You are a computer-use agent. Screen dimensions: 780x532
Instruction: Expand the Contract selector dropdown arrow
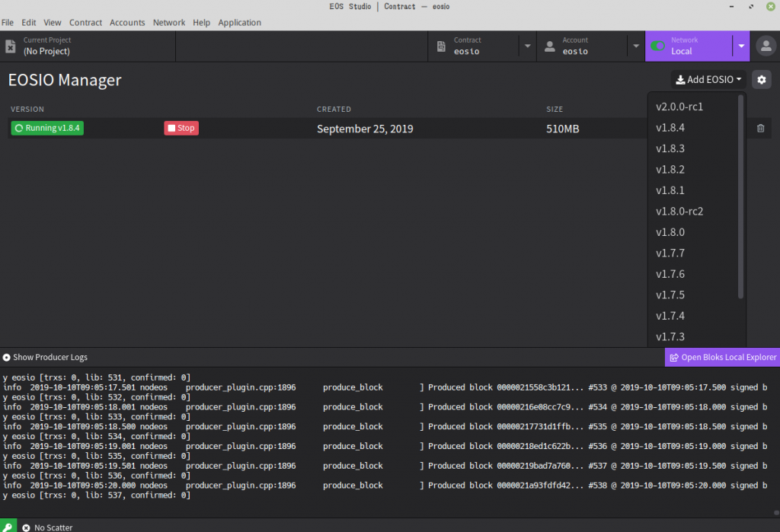527,46
